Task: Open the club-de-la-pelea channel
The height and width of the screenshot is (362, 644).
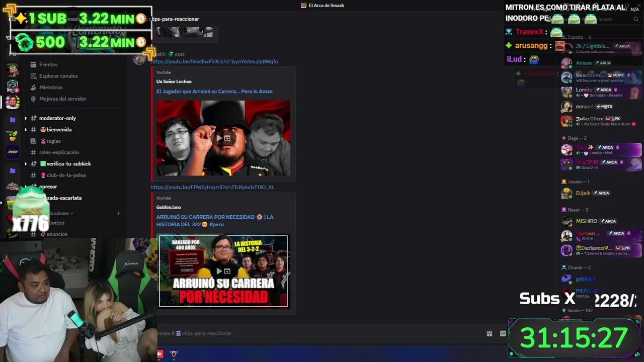Action: tap(66, 175)
